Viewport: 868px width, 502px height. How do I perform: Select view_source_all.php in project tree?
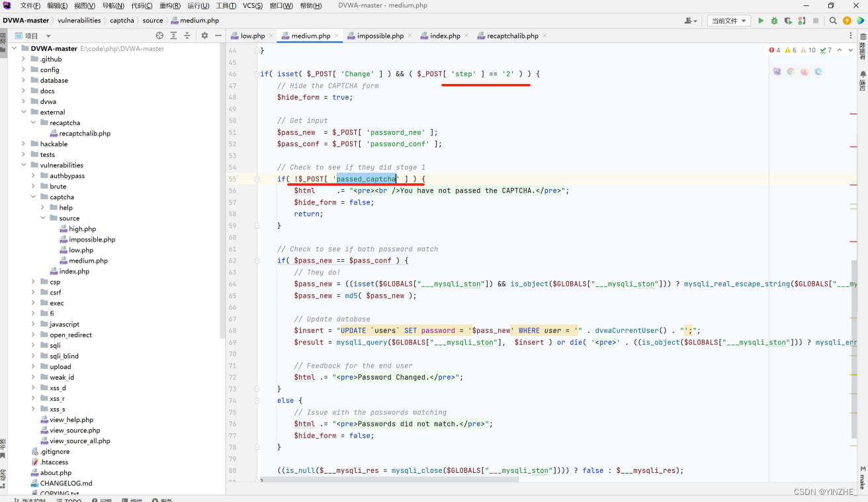pyautogui.click(x=79, y=440)
